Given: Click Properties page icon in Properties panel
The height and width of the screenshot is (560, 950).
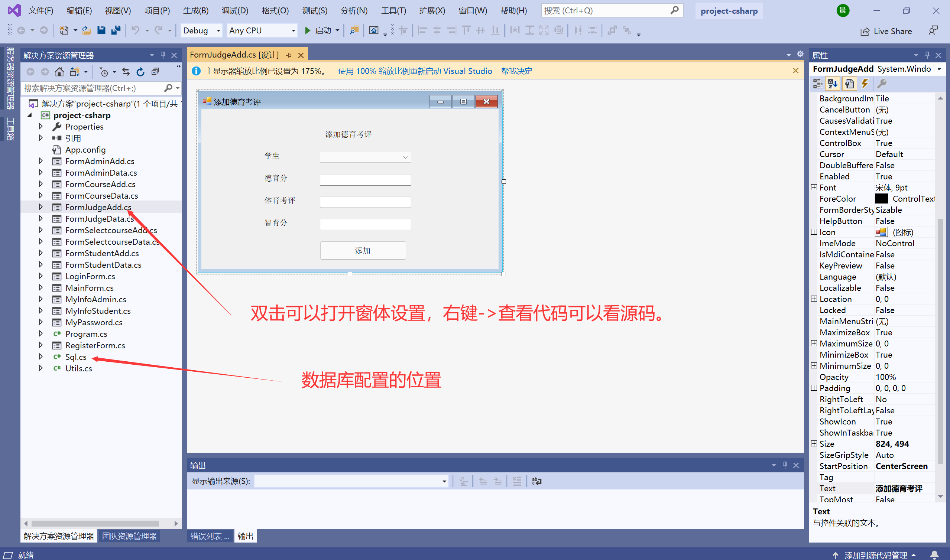Looking at the screenshot, I should (x=849, y=84).
